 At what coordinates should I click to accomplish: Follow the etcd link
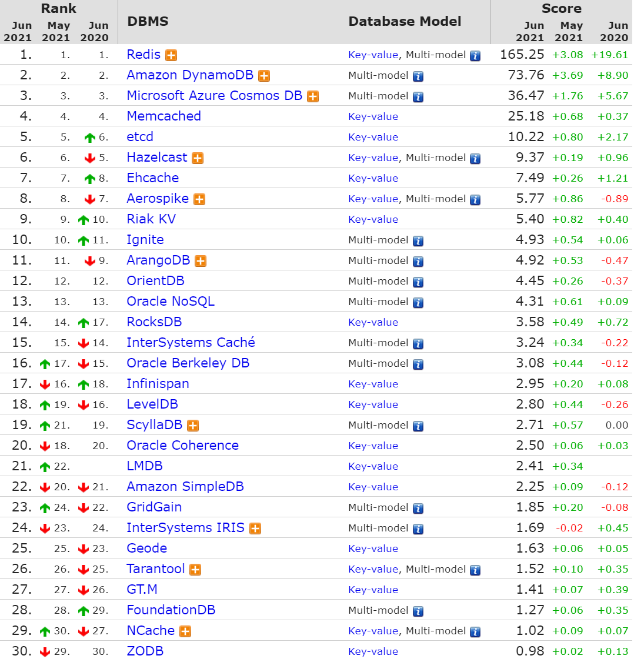pos(140,137)
